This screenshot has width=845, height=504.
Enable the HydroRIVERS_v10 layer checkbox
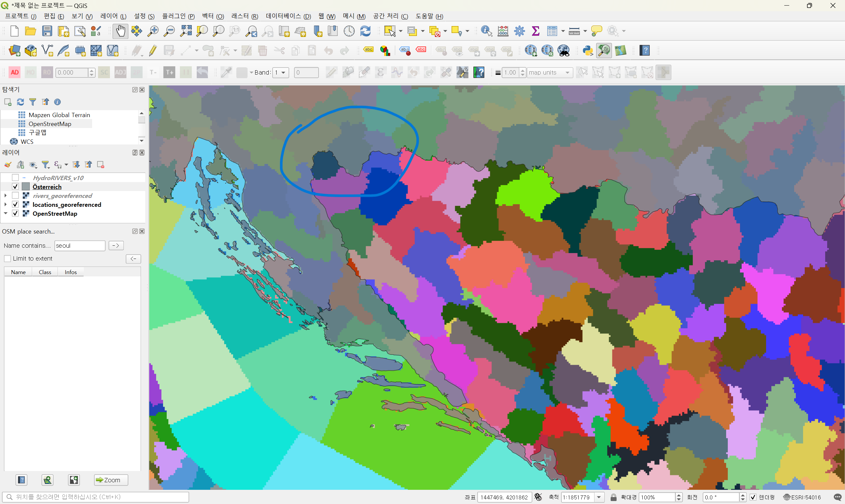(x=15, y=178)
